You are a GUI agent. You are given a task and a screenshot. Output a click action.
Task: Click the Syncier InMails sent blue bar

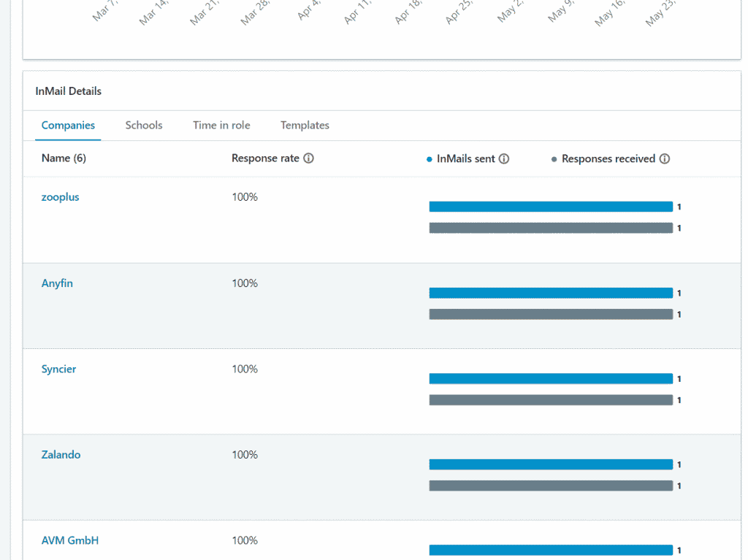click(551, 379)
